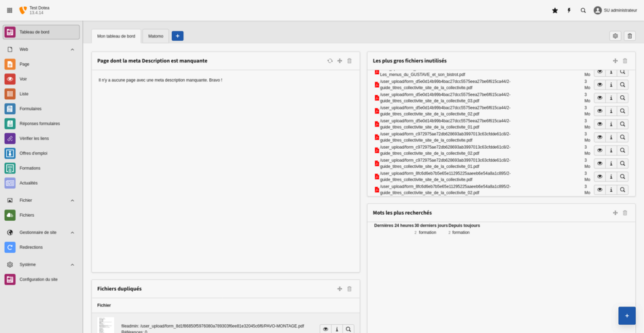Preview form_d5e0d file ending _02.pdf via eye

[600, 111]
